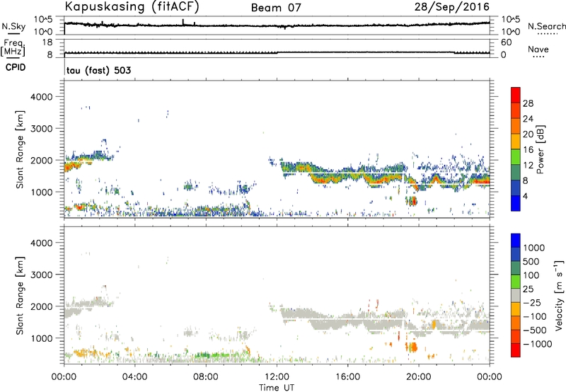Click the '4000' tick label on the power panel

point(41,97)
